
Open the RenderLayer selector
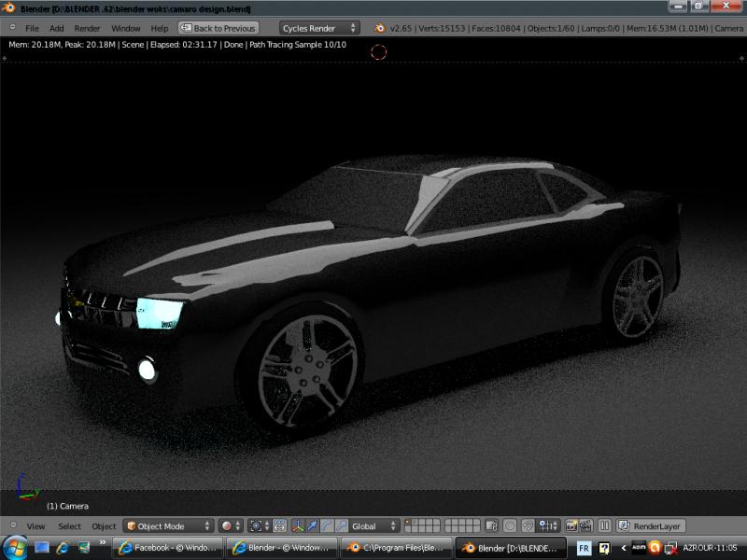[651, 525]
